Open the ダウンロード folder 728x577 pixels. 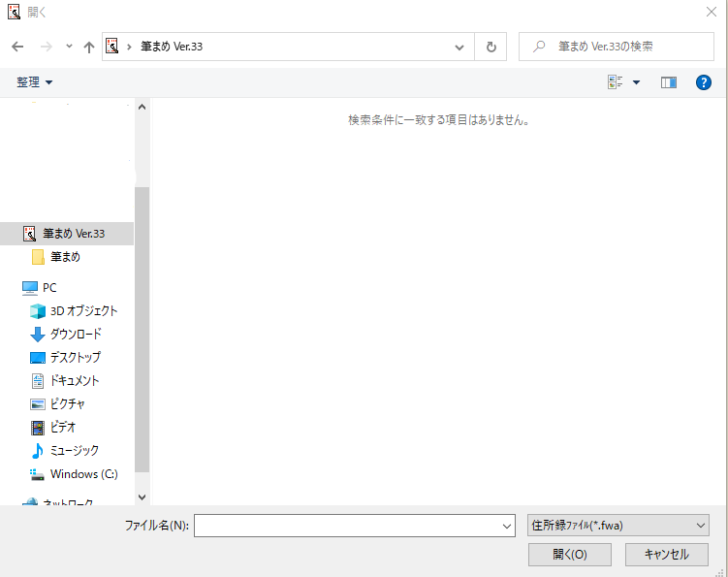click(x=67, y=334)
